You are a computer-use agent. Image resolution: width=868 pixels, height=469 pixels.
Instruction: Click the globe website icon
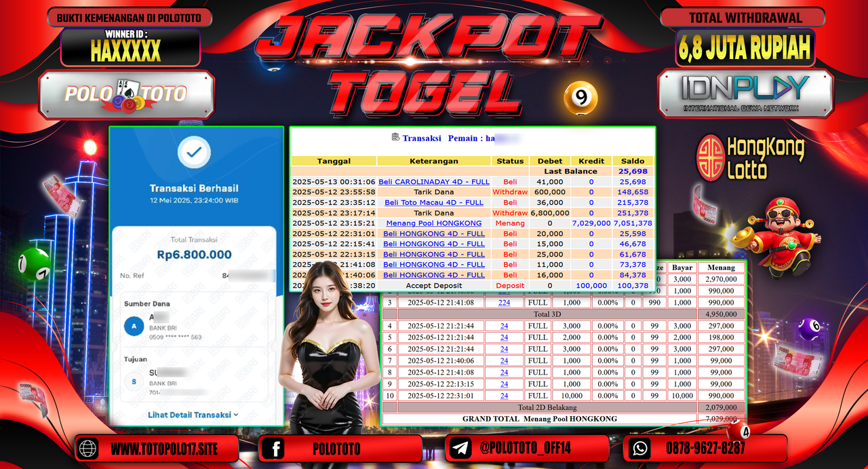point(89,449)
